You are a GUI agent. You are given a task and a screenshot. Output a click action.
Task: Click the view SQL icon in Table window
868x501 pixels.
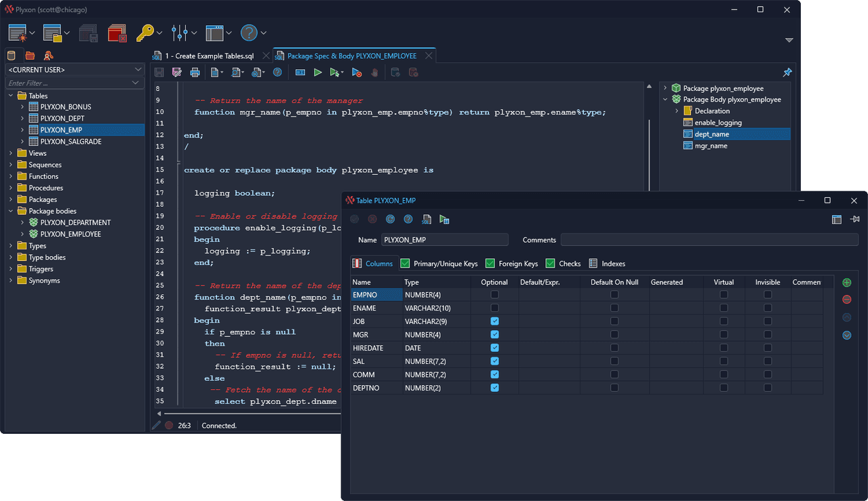tap(427, 219)
